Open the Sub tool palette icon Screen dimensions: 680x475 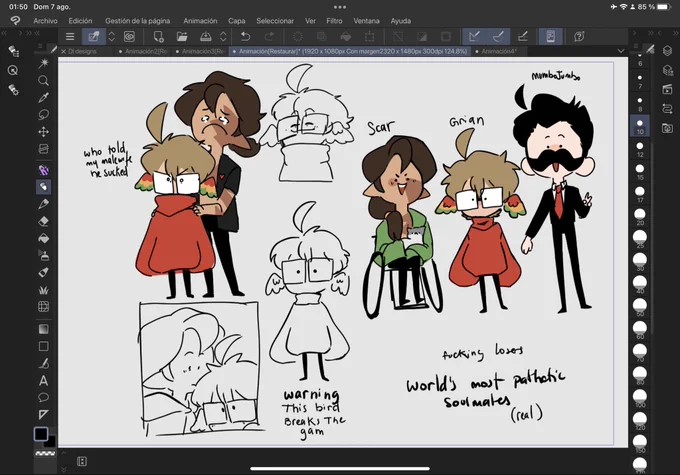point(13,51)
